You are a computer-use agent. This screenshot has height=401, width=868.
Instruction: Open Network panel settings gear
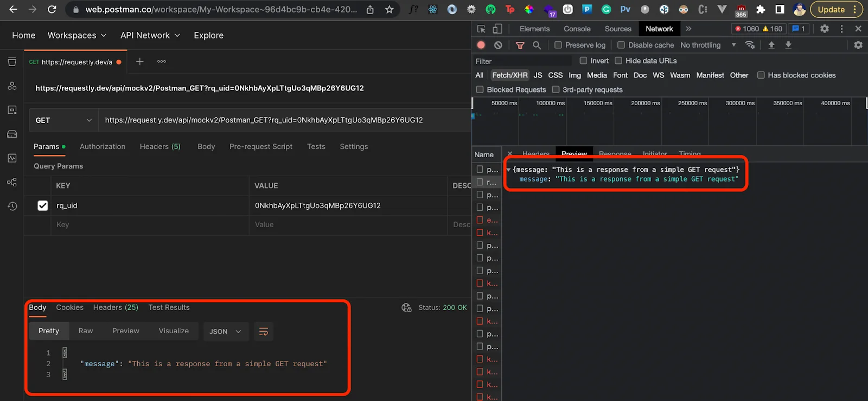coord(858,45)
